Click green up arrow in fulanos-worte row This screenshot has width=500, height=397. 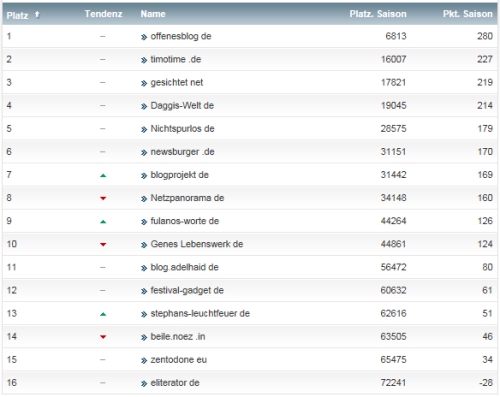pos(103,222)
